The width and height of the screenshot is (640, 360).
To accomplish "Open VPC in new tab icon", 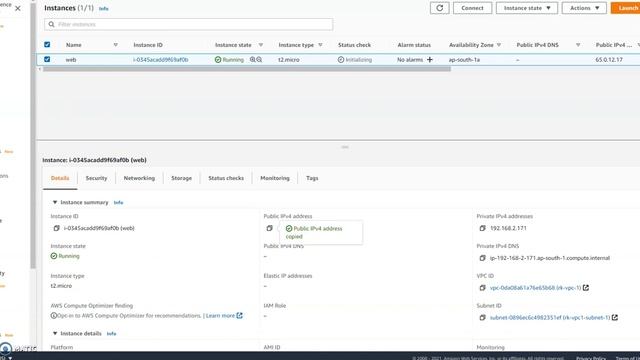I will 586,288.
